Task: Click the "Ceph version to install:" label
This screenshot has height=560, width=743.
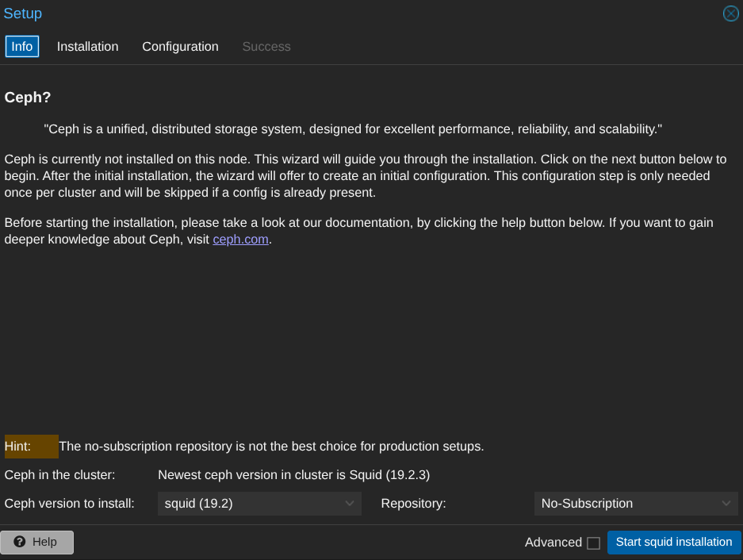Action: (x=70, y=504)
